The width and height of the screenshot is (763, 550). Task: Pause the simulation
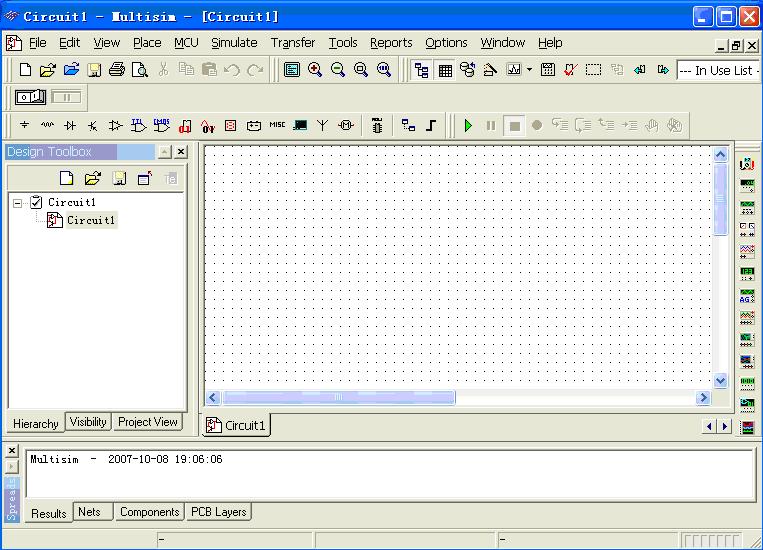click(491, 126)
